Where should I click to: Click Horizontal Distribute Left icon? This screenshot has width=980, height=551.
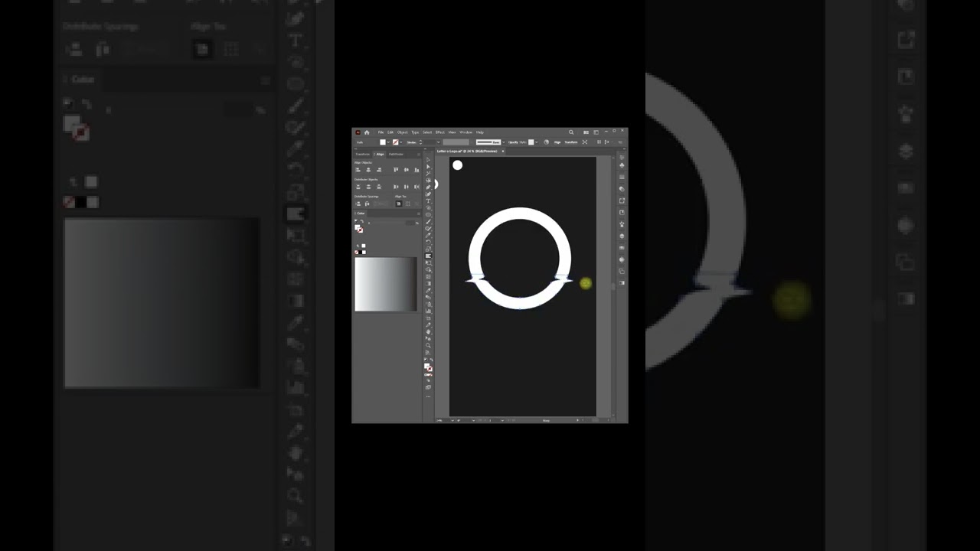click(396, 187)
